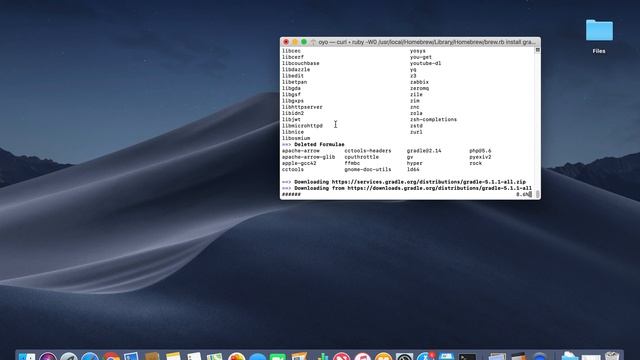Click the 'yq' entry
This screenshot has width=640, height=360.
coord(413,70)
